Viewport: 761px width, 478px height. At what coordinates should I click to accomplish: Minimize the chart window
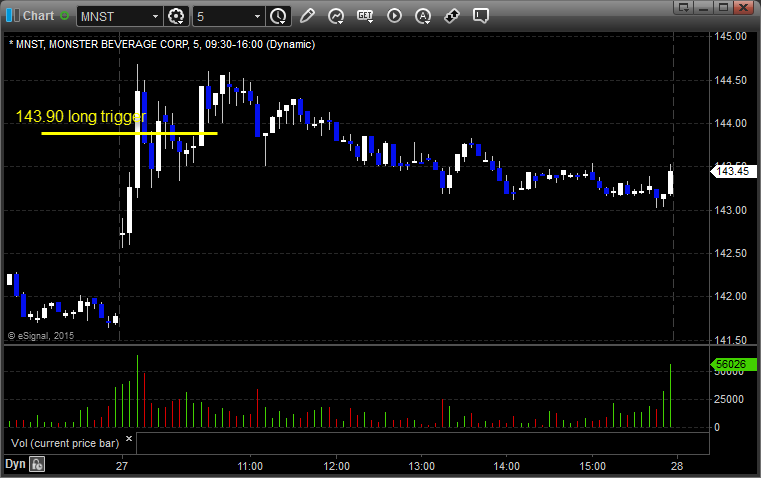[x=703, y=7]
